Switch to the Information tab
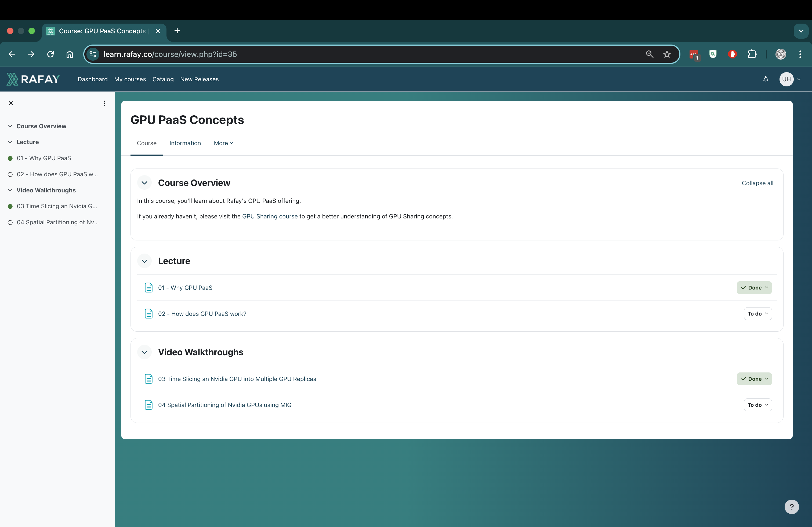This screenshot has height=527, width=812. [185, 143]
